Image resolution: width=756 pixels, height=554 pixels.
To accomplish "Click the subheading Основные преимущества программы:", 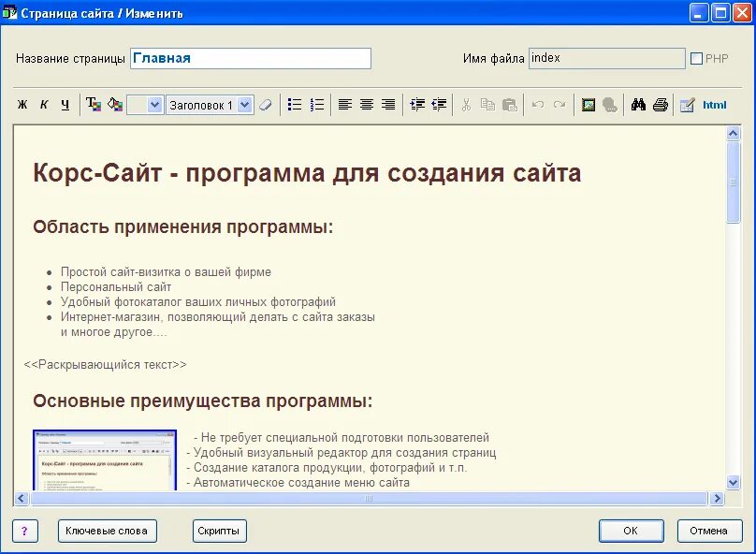I will pos(202,401).
